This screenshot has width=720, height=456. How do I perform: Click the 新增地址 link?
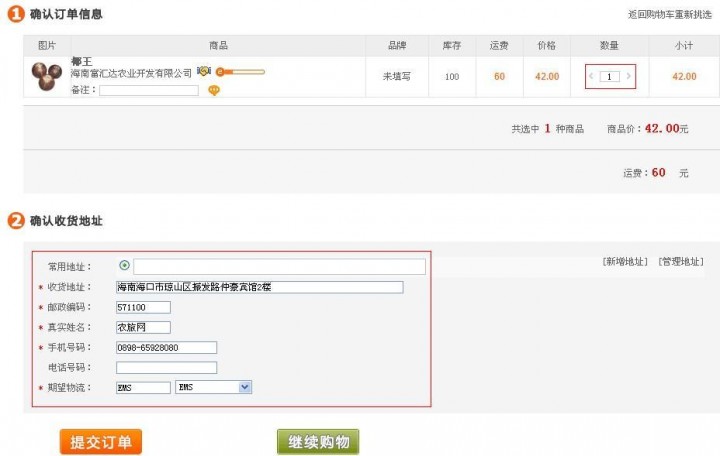[625, 262]
